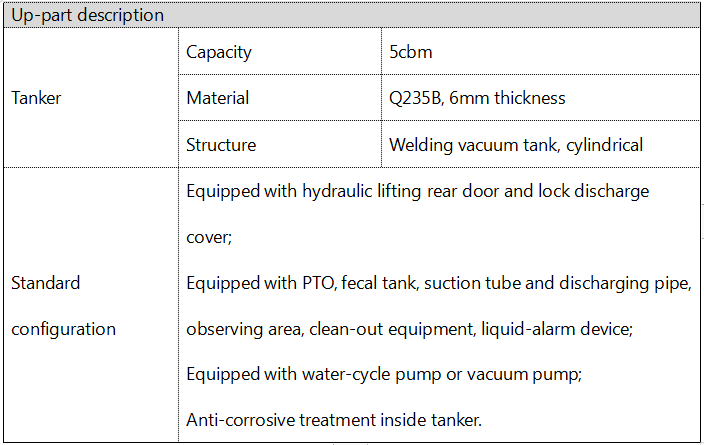This screenshot has width=704, height=445.
Task: Click 'Welding vacuum tank, cylindrical' text
Action: 516,145
